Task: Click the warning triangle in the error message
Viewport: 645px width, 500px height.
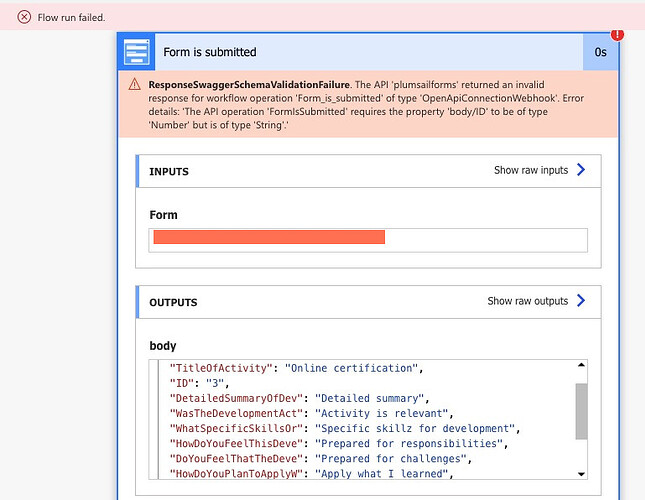Action: 134,85
